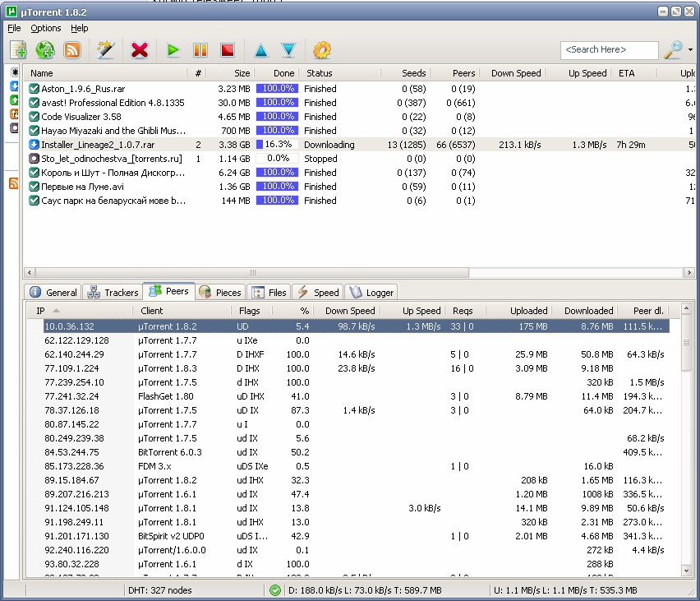Expand the search engine dropdown arrow
This screenshot has height=601, width=700.
pyautogui.click(x=690, y=50)
